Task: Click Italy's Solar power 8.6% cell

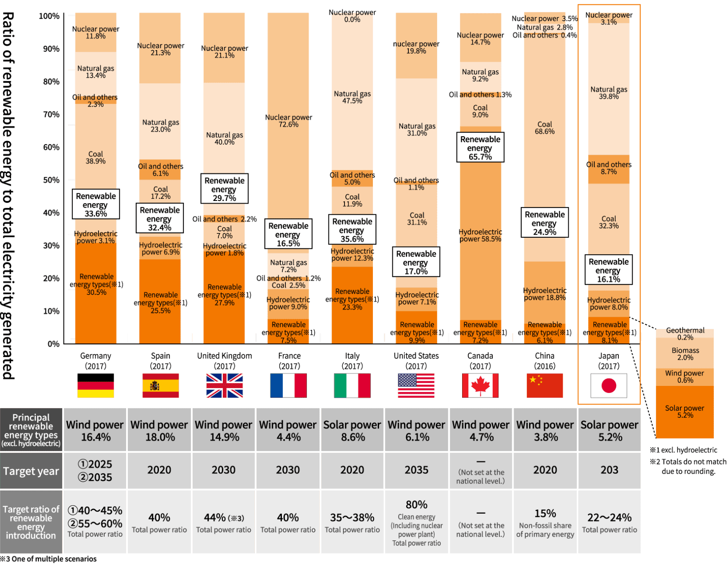Action: pos(352,430)
